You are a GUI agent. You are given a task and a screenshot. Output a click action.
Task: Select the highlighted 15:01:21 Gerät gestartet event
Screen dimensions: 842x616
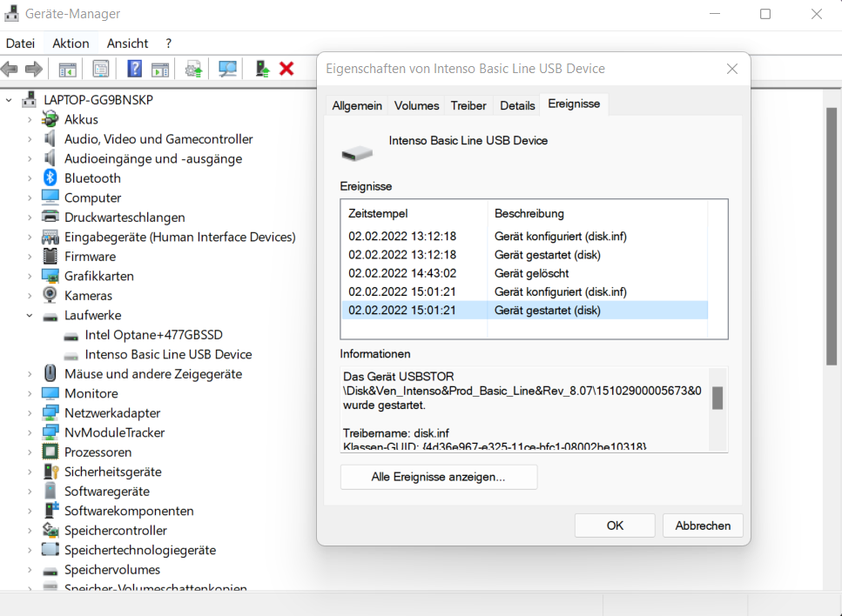pos(525,310)
